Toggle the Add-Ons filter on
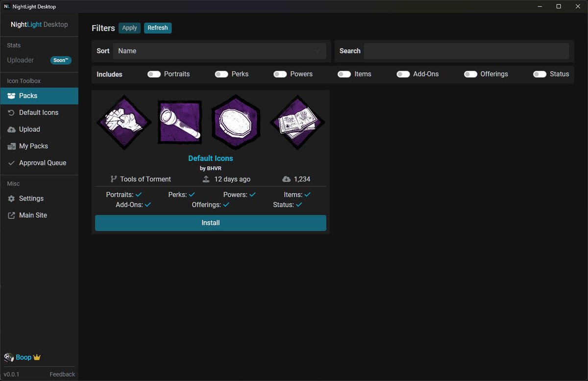The height and width of the screenshot is (381, 588). (403, 74)
